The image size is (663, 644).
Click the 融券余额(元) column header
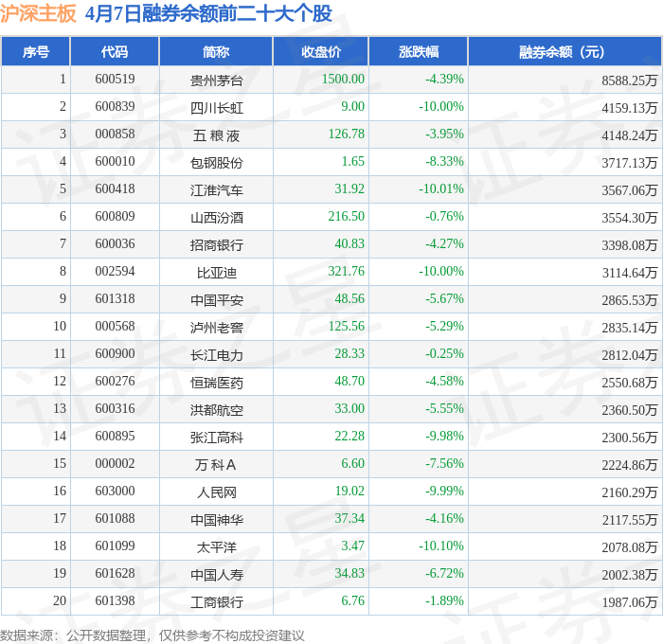coord(564,51)
